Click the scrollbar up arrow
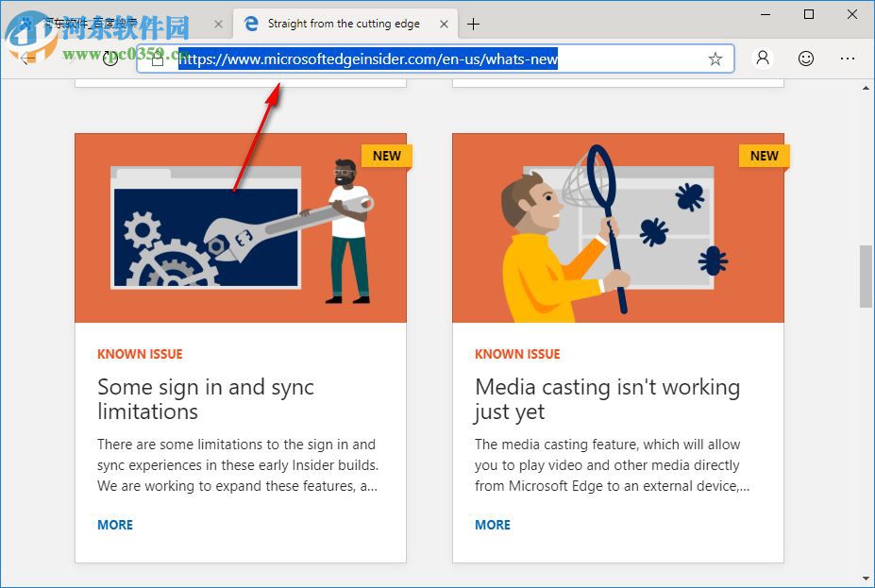The width and height of the screenshot is (875, 588). [866, 88]
